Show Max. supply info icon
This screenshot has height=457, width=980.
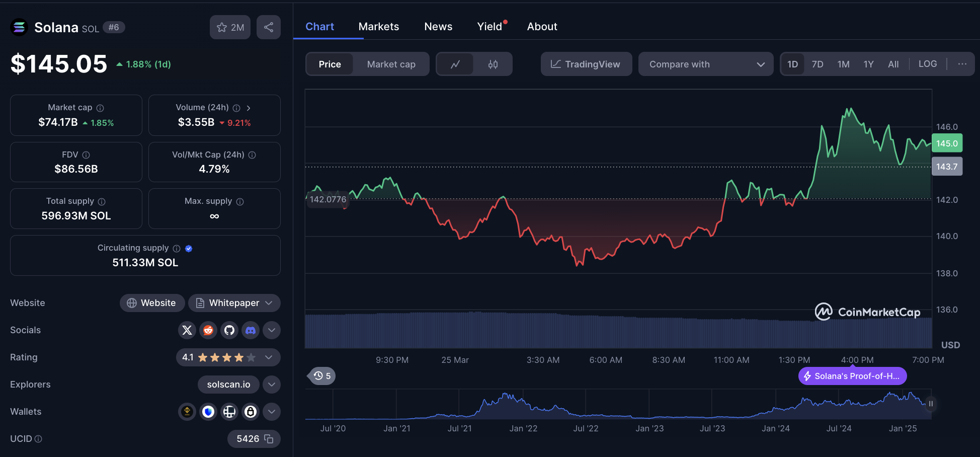(240, 201)
